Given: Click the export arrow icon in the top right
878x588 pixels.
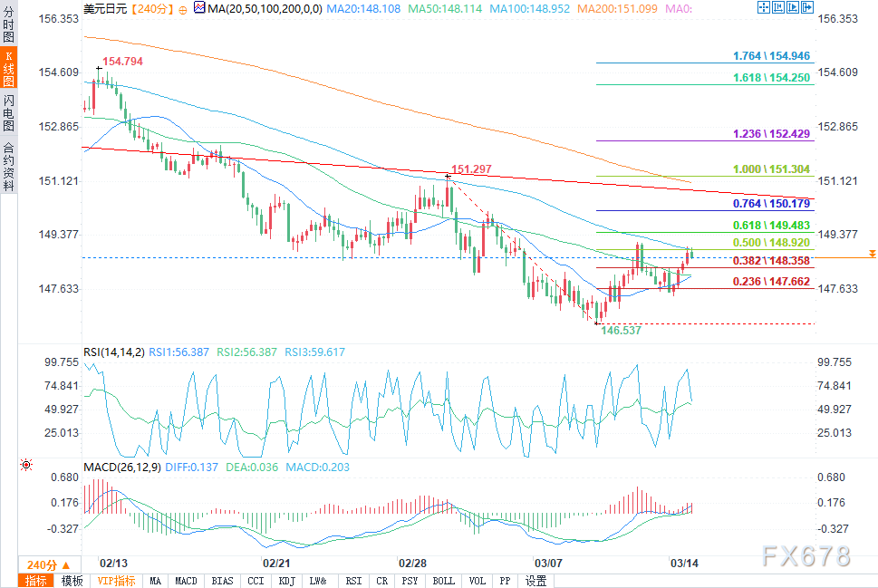Looking at the screenshot, I should pos(807,7).
